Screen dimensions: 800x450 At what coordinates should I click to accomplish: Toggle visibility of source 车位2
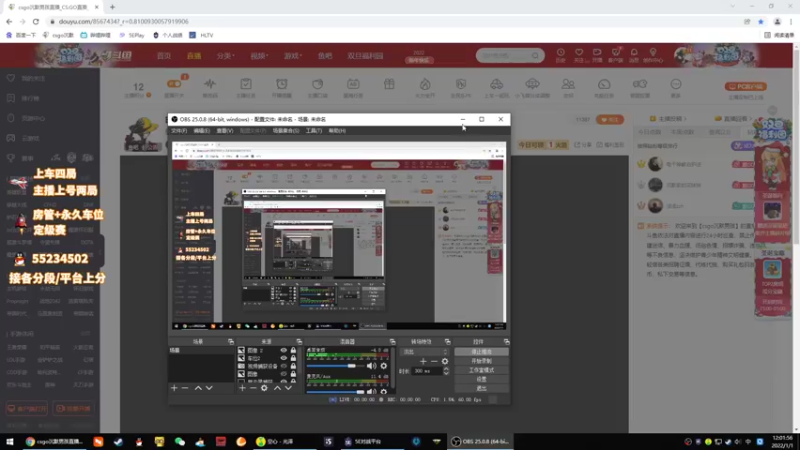[284, 358]
